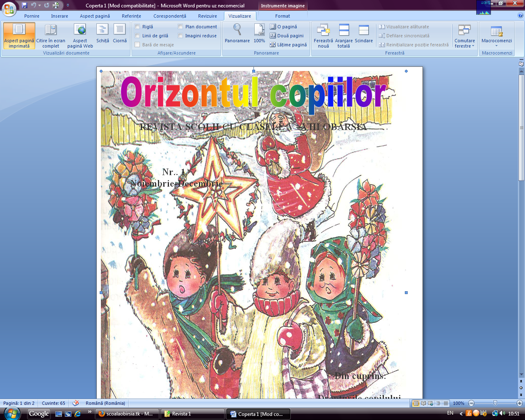Open Microsoft Office Word Help icon

(x=520, y=16)
